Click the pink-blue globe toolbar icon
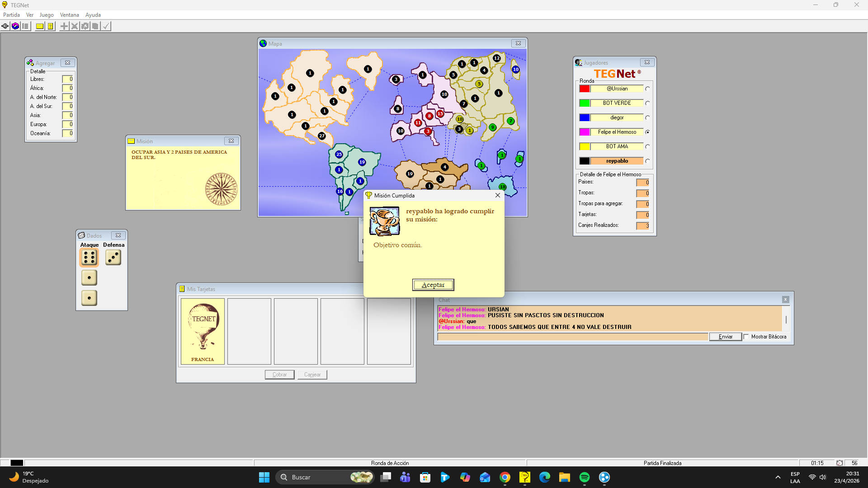The height and width of the screenshot is (488, 868). (15, 26)
